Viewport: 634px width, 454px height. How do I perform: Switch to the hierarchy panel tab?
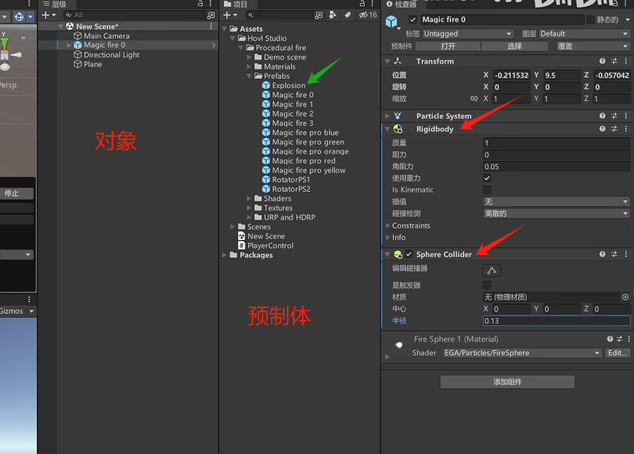[55, 4]
